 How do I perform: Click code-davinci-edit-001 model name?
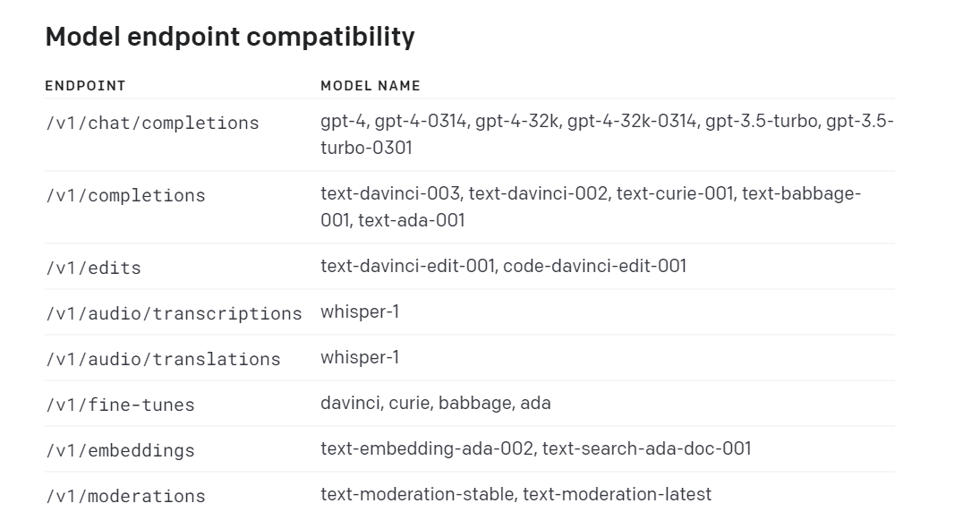tap(595, 267)
